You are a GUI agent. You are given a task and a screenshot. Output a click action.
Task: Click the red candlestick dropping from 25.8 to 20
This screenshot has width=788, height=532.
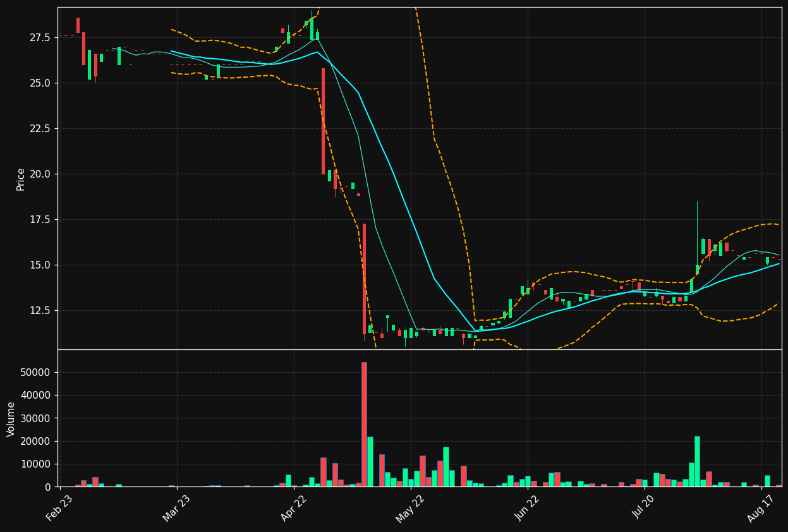tap(323, 121)
